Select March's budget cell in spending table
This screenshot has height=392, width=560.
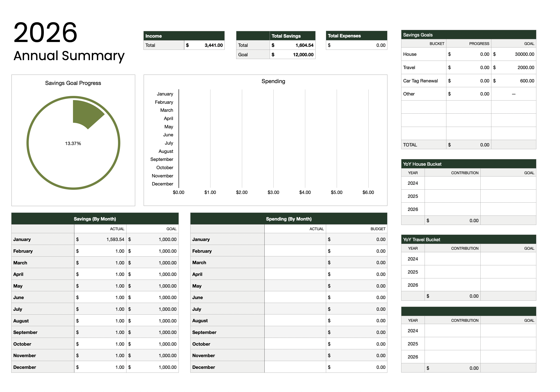click(357, 263)
